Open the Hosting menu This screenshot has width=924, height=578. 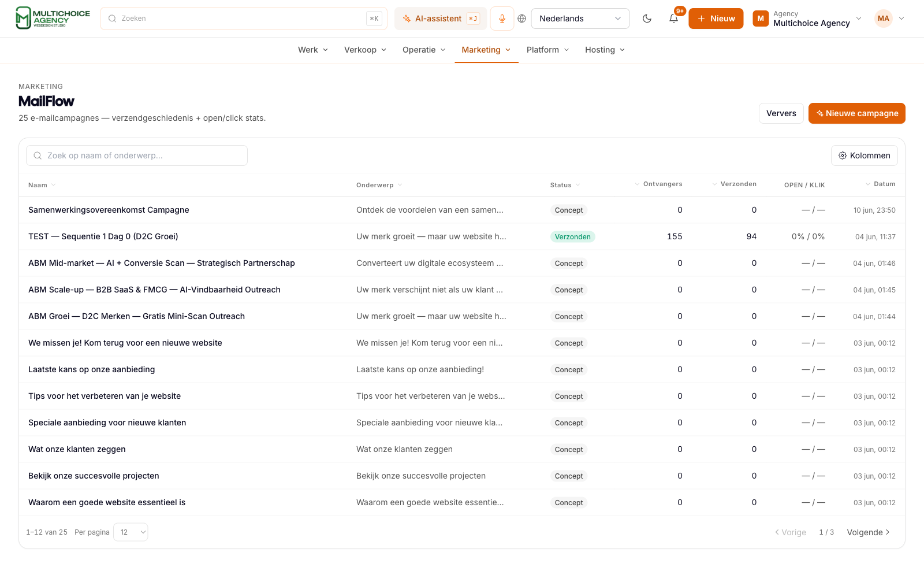pyautogui.click(x=605, y=50)
